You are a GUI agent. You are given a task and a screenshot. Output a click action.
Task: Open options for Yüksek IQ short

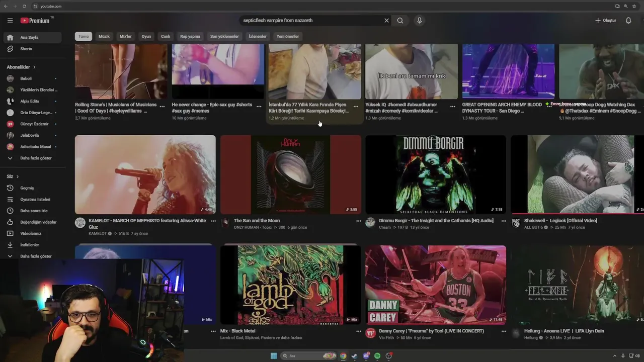[x=452, y=107]
